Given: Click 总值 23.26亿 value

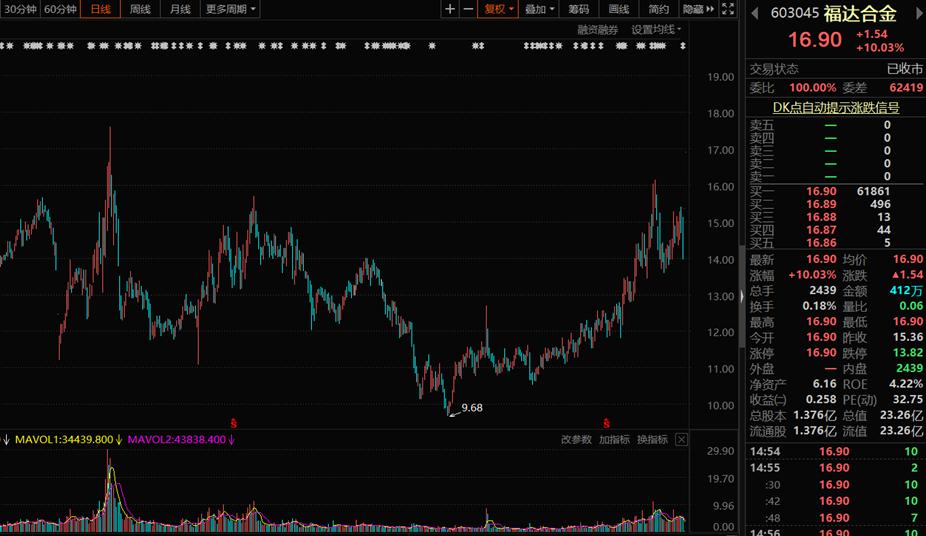Looking at the screenshot, I should coord(901,416).
